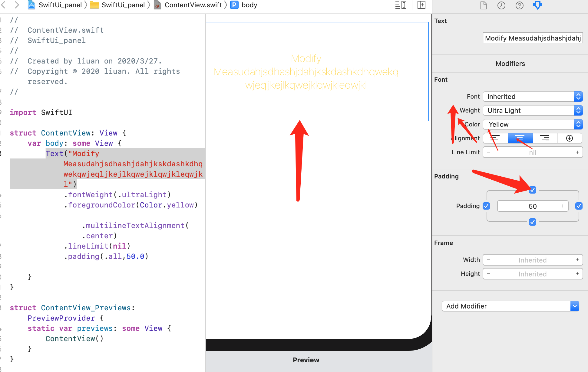Open the Weight Ultra Light dropdown
The height and width of the screenshot is (372, 588).
532,110
